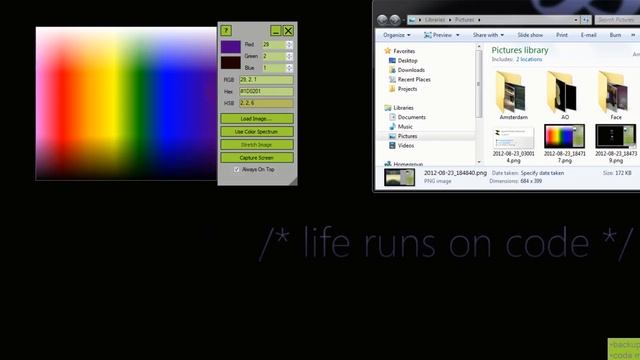This screenshot has height=360, width=640.
Task: Click Preview in the Explorer toolbar
Action: (x=438, y=35)
